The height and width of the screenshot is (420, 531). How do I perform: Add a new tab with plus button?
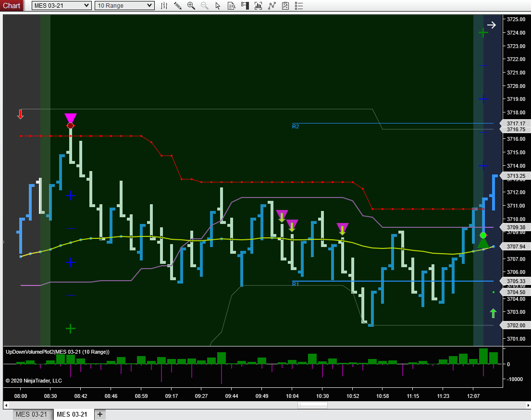(x=99, y=414)
